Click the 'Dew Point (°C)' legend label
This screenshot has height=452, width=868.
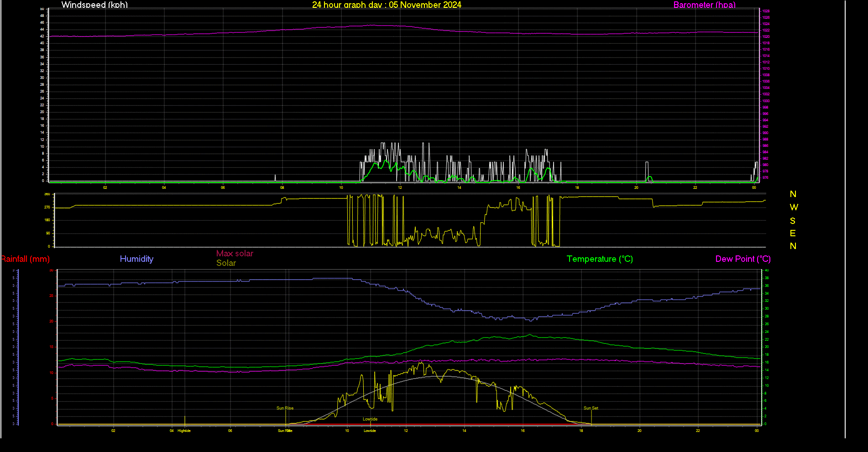(743, 259)
